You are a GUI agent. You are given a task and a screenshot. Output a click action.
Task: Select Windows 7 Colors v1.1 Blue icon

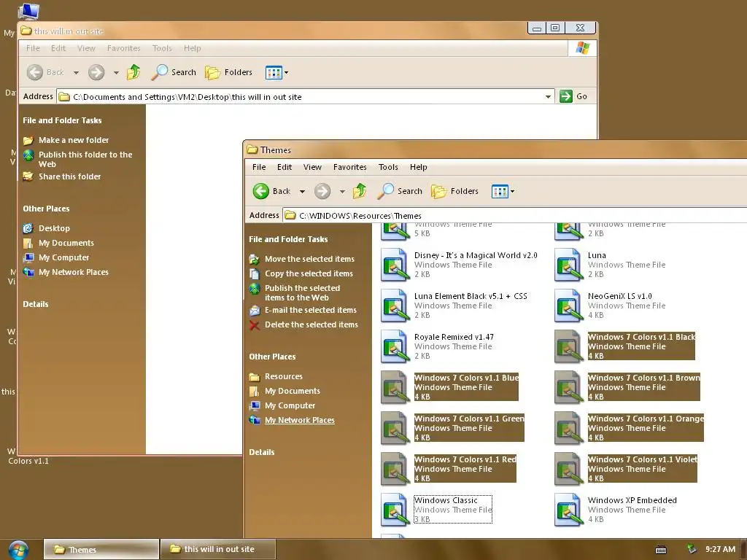[395, 388]
